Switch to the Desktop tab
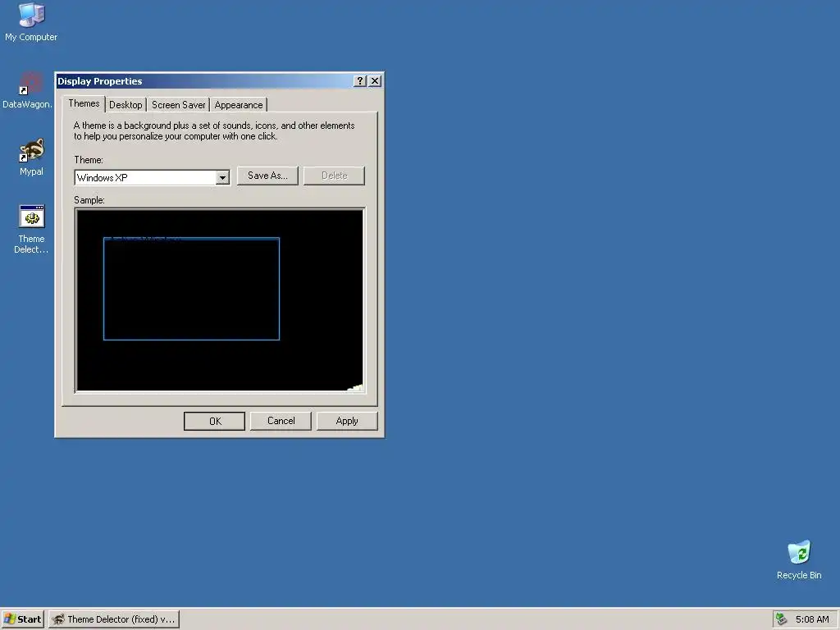The width and height of the screenshot is (840, 630). tap(126, 105)
